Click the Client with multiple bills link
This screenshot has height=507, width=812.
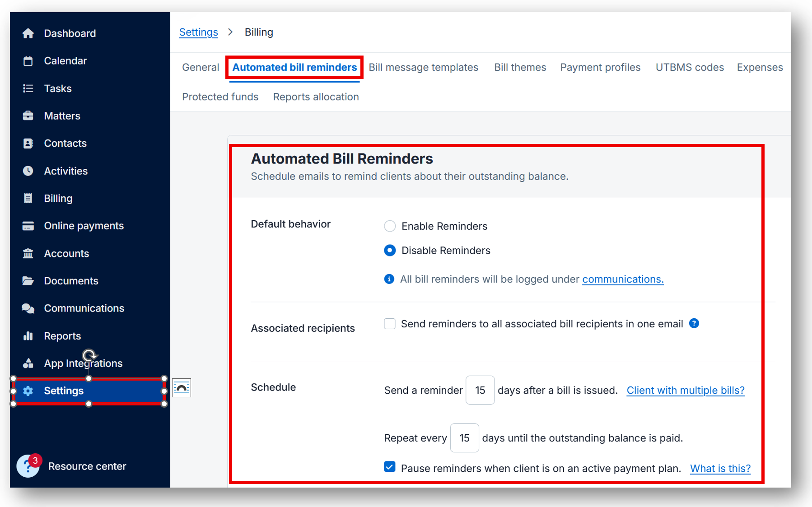click(685, 390)
